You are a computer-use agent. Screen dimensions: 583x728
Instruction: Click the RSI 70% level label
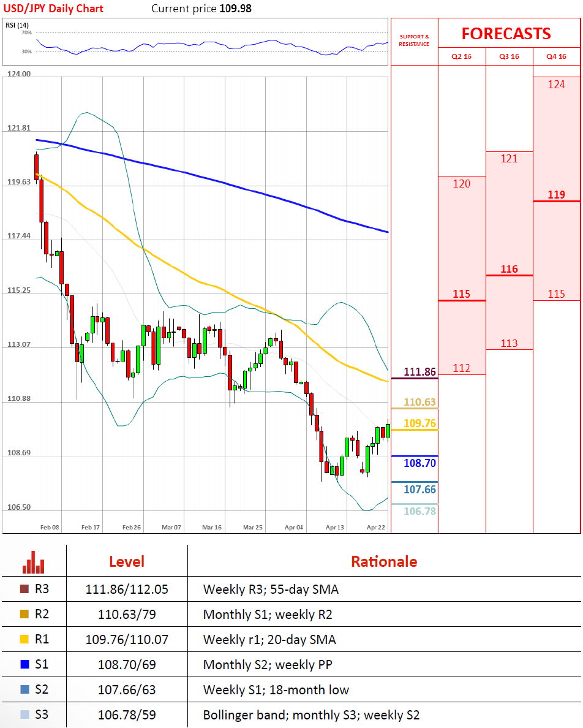(x=26, y=32)
